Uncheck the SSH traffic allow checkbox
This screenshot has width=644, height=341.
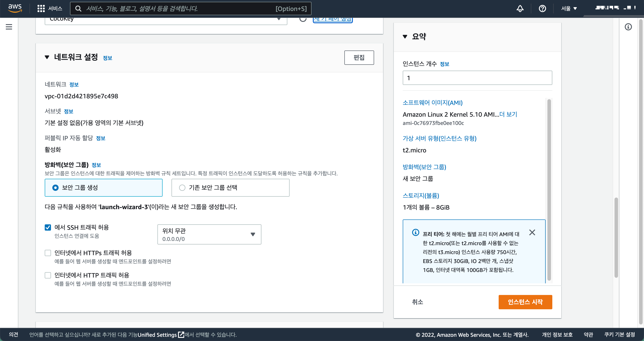[x=48, y=227]
